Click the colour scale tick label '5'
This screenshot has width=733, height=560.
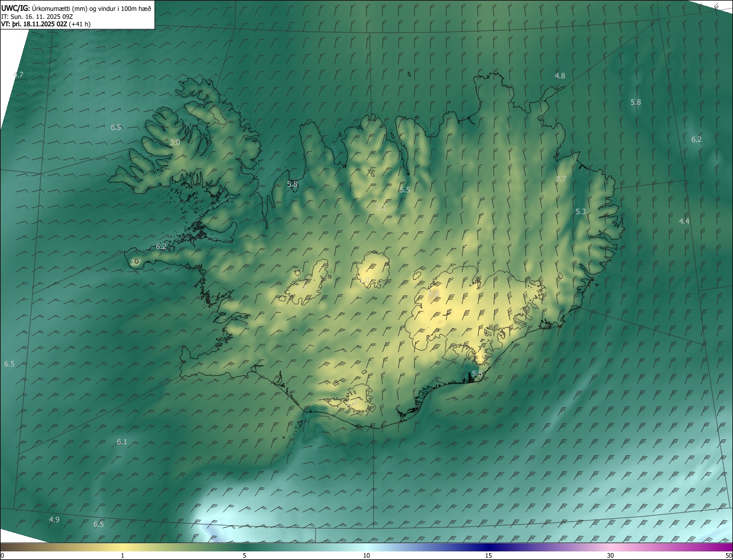(245, 555)
